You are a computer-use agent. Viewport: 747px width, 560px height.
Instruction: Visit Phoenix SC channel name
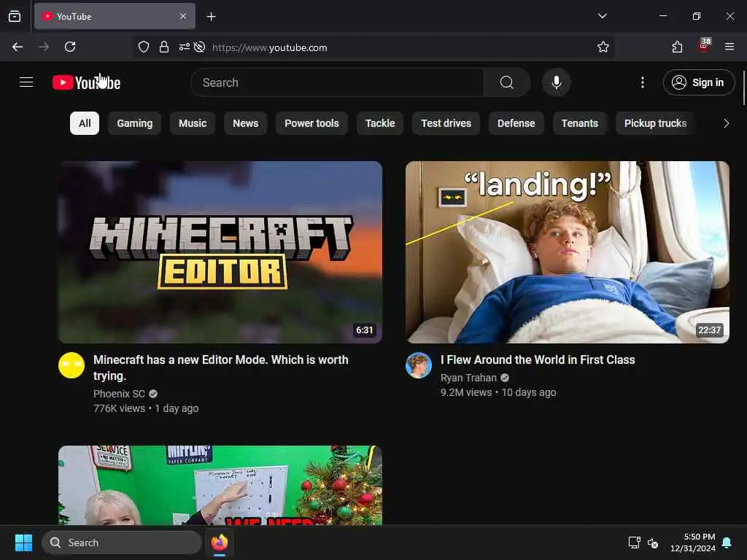click(x=119, y=394)
